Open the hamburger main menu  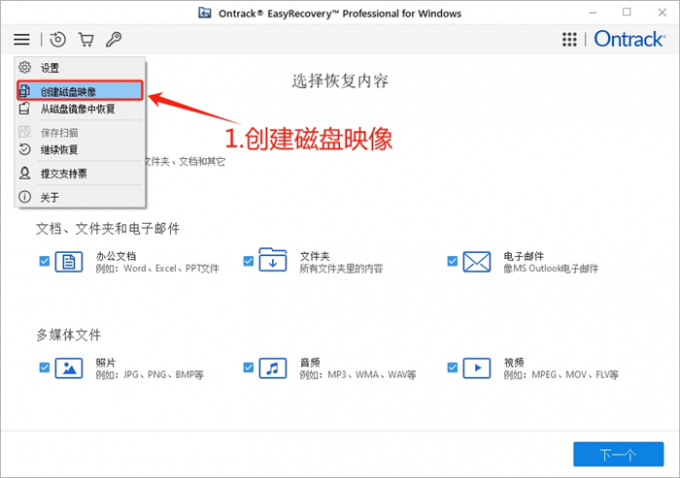(22, 39)
